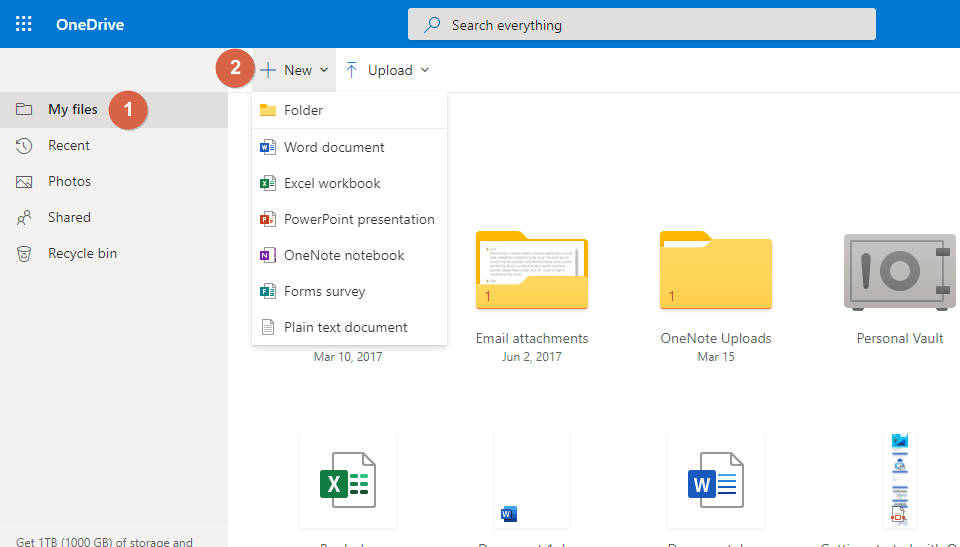960x547 pixels.
Task: Click the plus icon of the New button
Action: (x=268, y=70)
